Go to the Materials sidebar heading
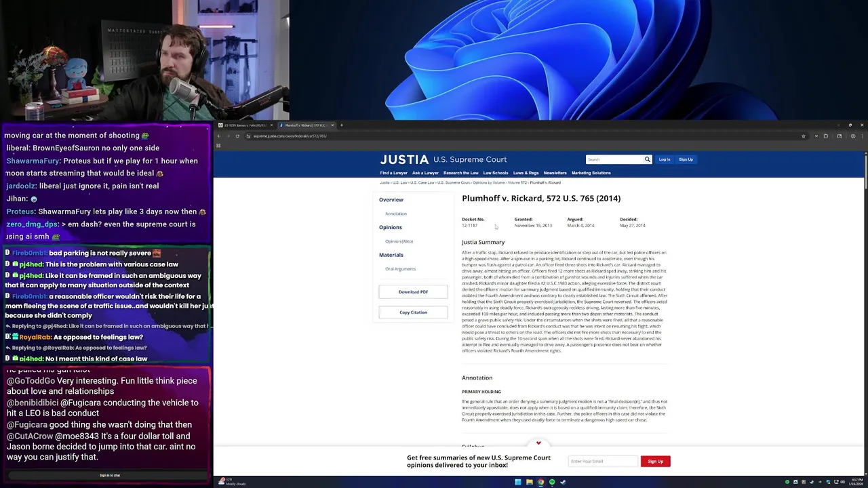868x488 pixels. [391, 255]
